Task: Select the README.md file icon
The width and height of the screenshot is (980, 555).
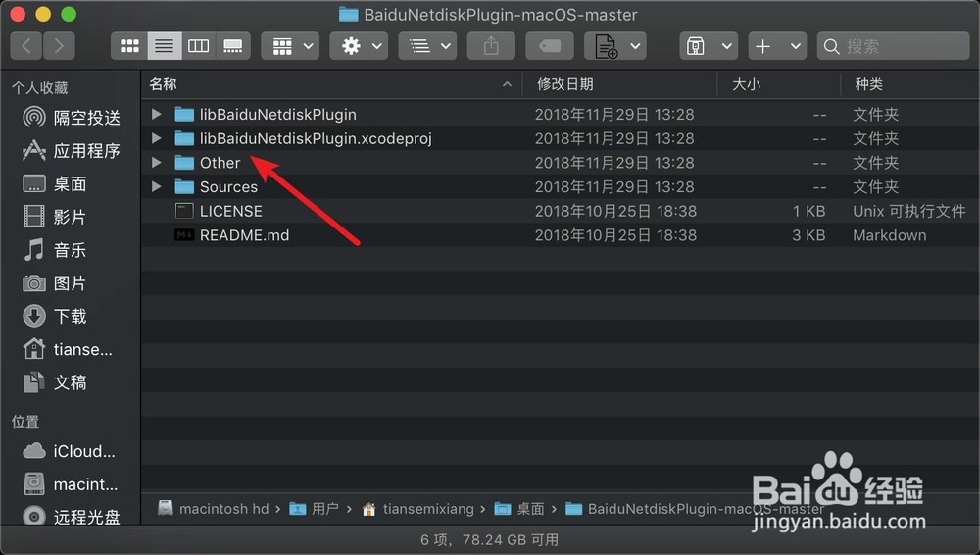Action: click(184, 235)
